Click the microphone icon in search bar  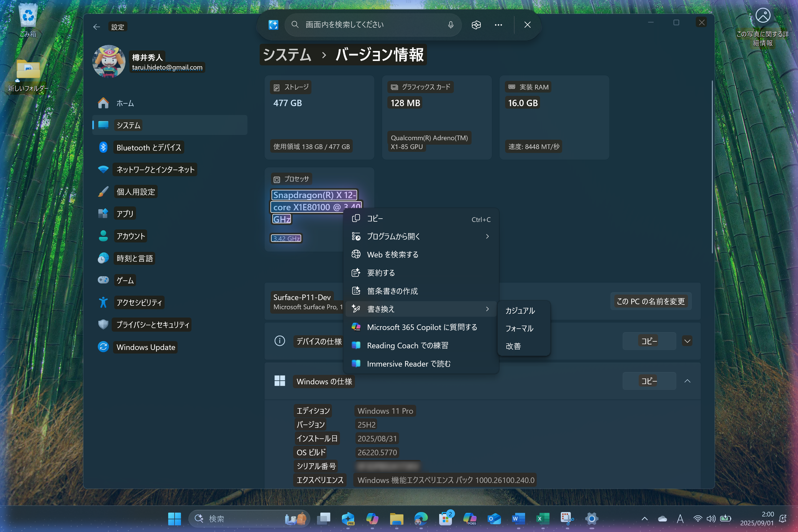[451, 25]
